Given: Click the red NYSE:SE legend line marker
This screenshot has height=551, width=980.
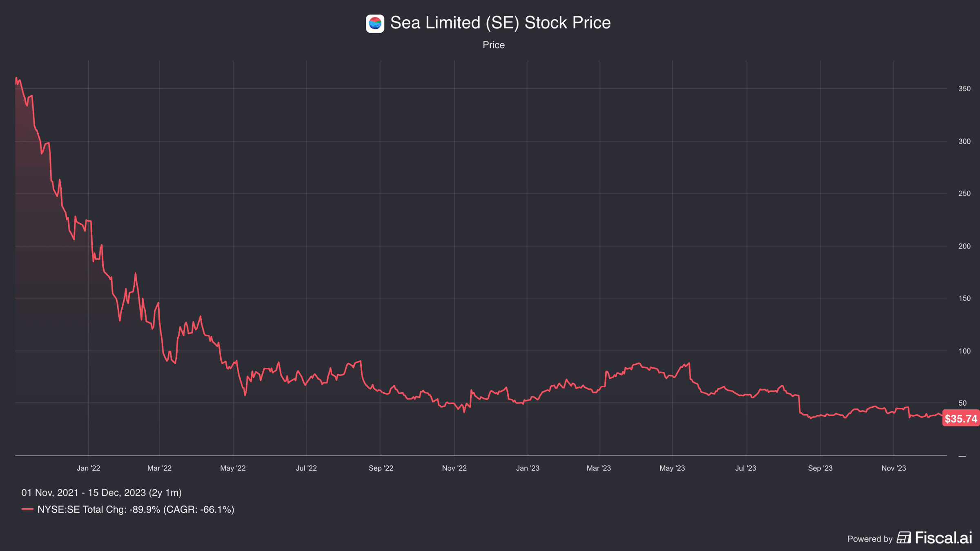Looking at the screenshot, I should pyautogui.click(x=27, y=509).
